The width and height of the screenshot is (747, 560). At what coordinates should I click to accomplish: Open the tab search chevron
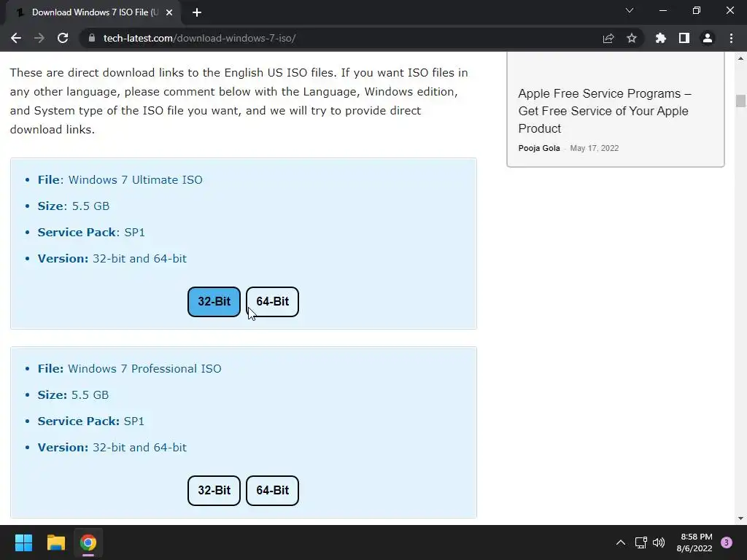(630, 10)
